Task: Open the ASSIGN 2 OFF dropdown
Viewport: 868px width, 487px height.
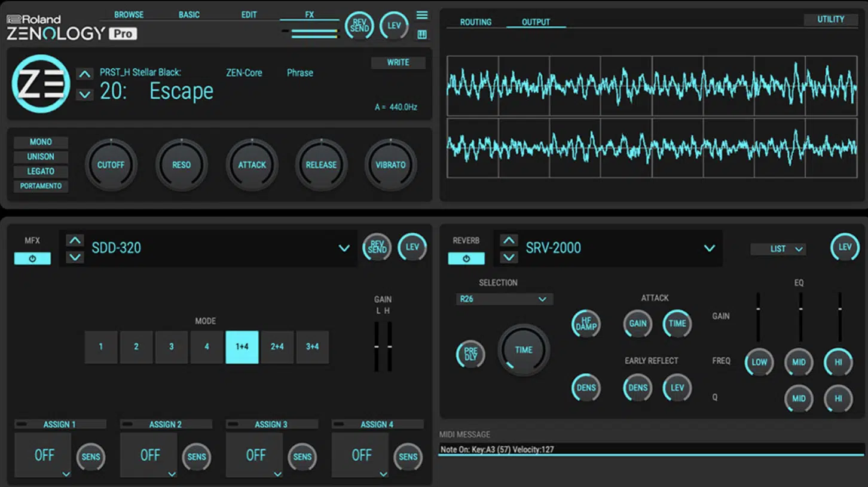Action: (149, 455)
